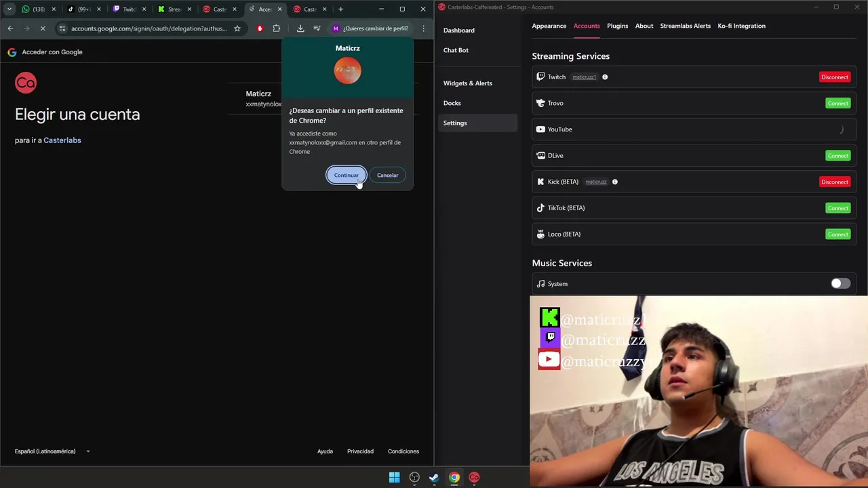Switch to the TikTok (99+) browser tab
The width and height of the screenshot is (868, 488).
click(x=85, y=9)
